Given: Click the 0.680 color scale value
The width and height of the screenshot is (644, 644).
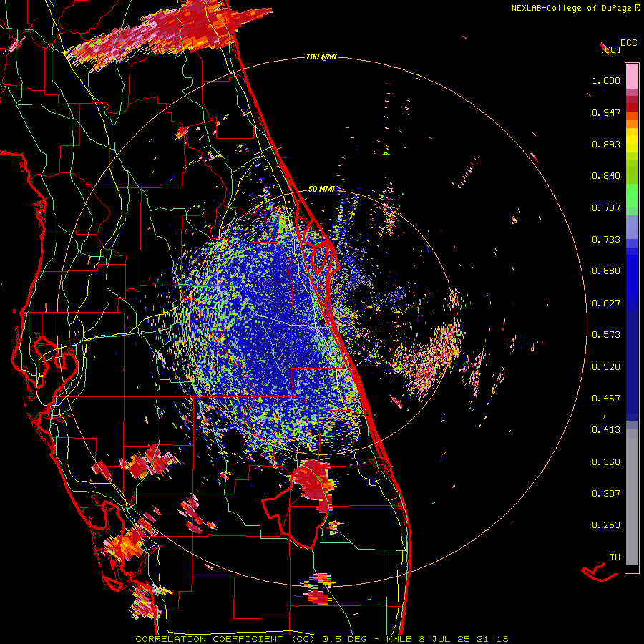Looking at the screenshot, I should click(606, 271).
